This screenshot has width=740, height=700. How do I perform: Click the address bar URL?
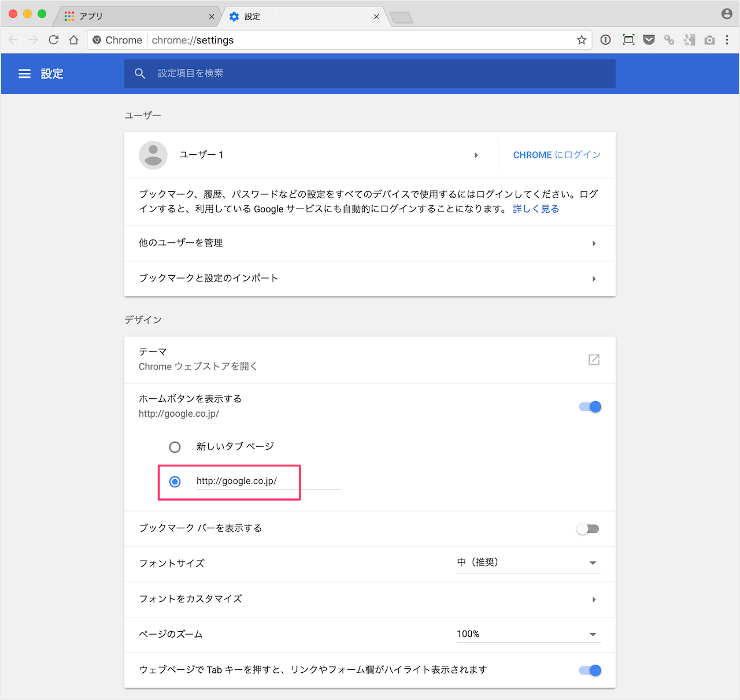(193, 40)
